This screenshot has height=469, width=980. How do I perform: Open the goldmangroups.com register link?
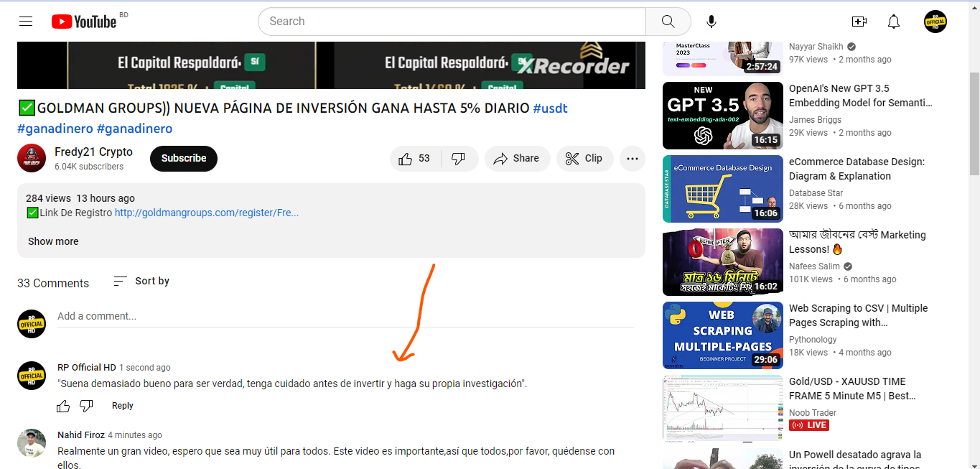point(207,213)
